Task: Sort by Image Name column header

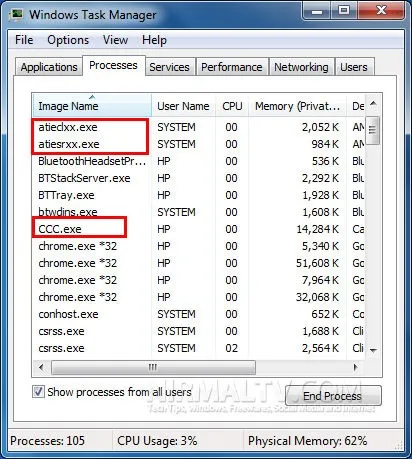Action: (92, 106)
